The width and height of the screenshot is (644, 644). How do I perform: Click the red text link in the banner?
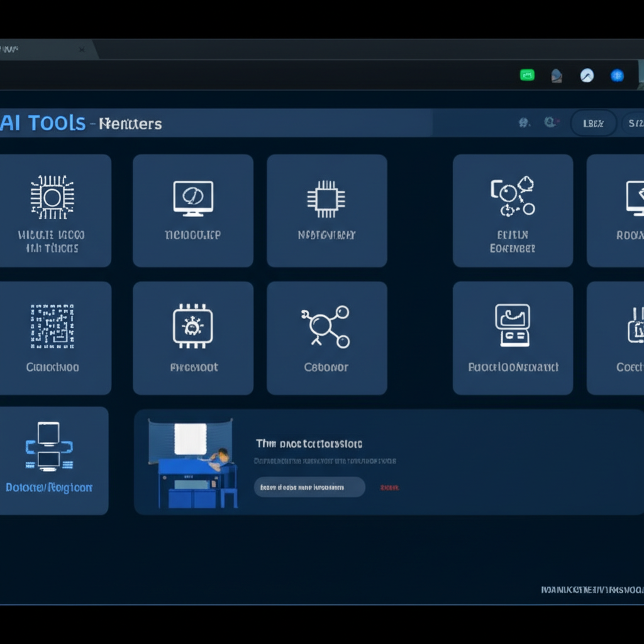coord(389,487)
